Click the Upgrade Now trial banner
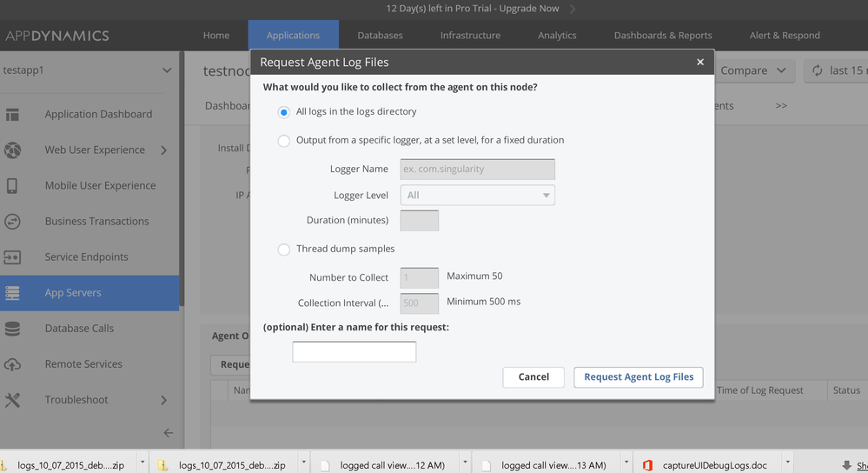This screenshot has width=868, height=473. (473, 9)
